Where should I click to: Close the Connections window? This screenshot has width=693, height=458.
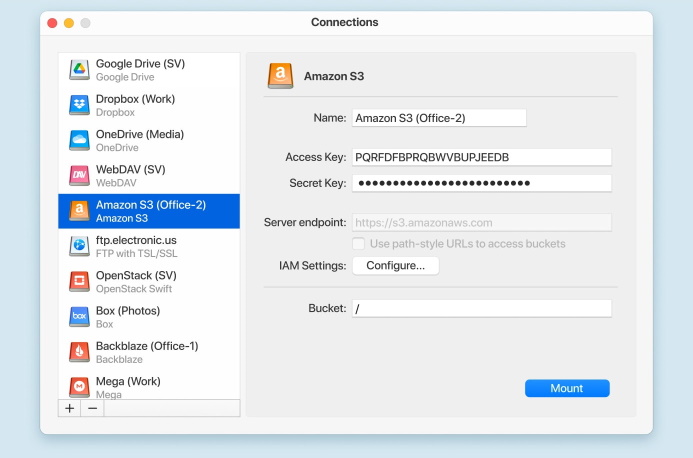click(52, 23)
